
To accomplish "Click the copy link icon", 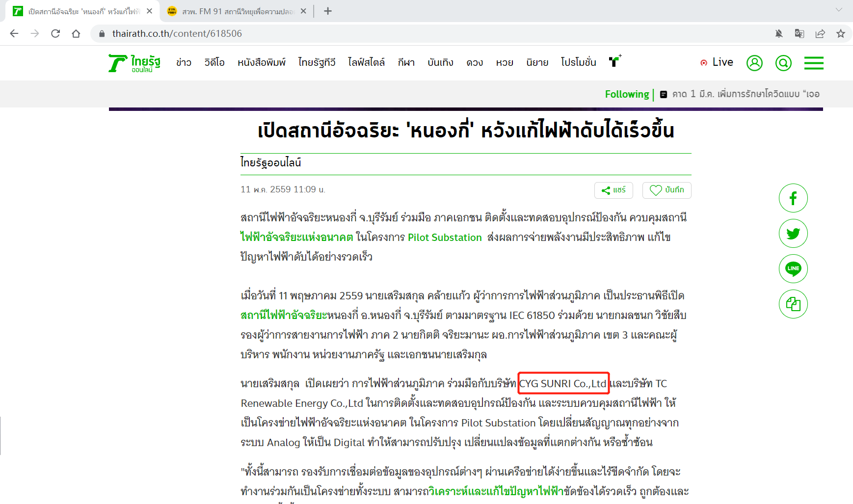I will pyautogui.click(x=793, y=304).
